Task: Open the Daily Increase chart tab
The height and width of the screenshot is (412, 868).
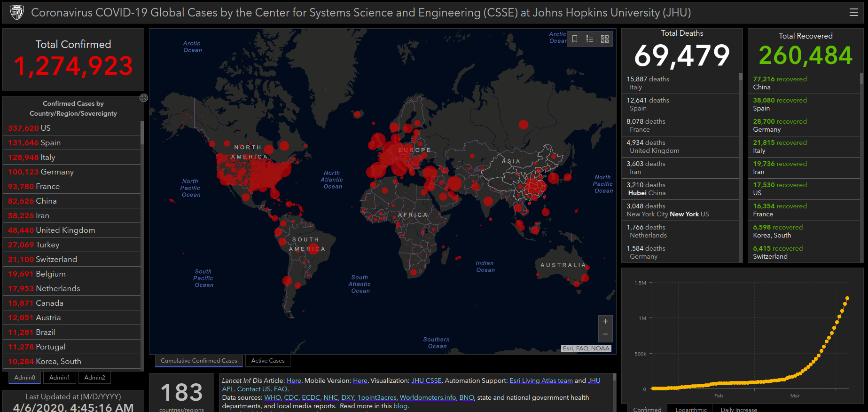Action: coord(739,409)
